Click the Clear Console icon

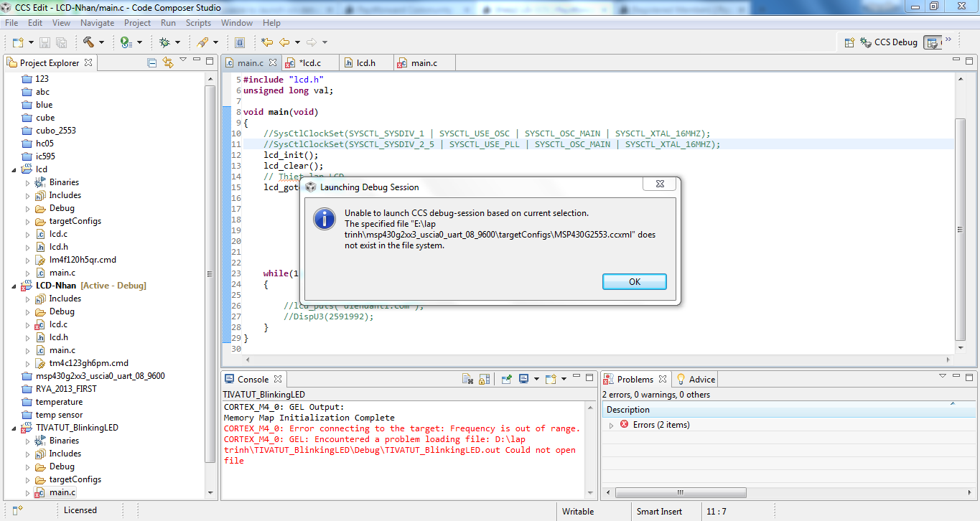tap(467, 379)
